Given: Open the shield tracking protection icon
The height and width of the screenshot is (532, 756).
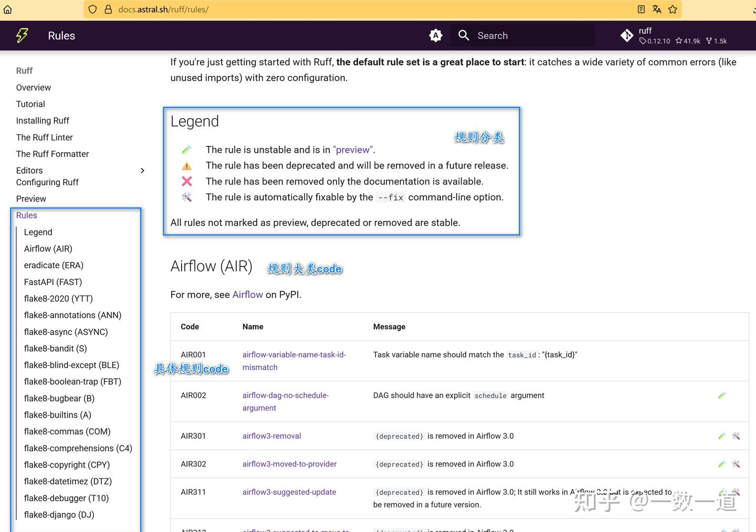Looking at the screenshot, I should tap(93, 9).
